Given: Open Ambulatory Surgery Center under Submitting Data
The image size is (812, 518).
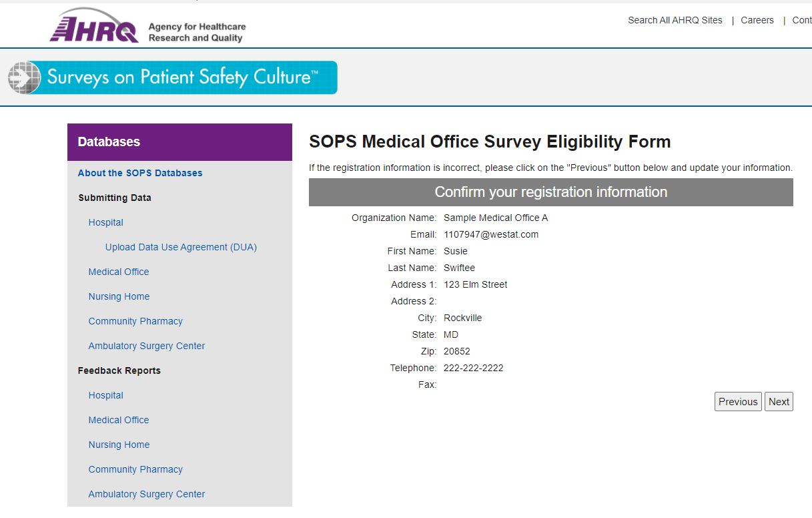Looking at the screenshot, I should tap(147, 346).
